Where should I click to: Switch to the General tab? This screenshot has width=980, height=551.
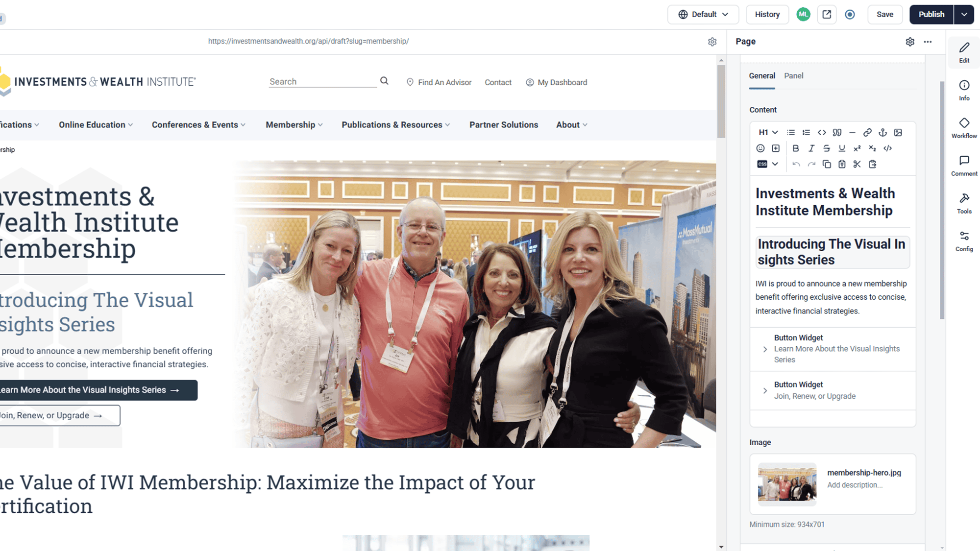pos(762,76)
